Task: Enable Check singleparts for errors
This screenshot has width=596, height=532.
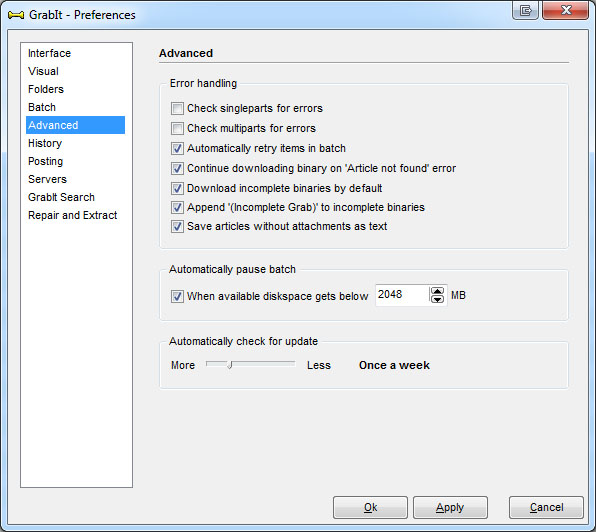Action: pyautogui.click(x=177, y=108)
